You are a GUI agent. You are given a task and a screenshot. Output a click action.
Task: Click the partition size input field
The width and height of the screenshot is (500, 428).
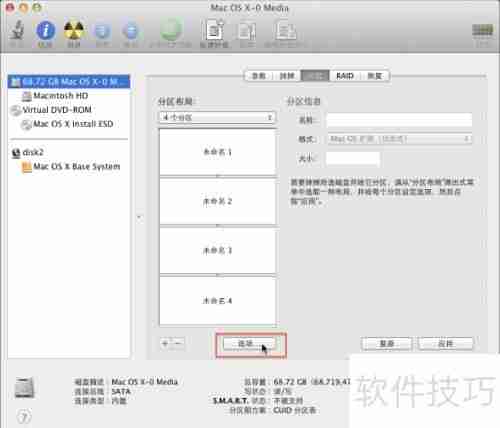353,158
